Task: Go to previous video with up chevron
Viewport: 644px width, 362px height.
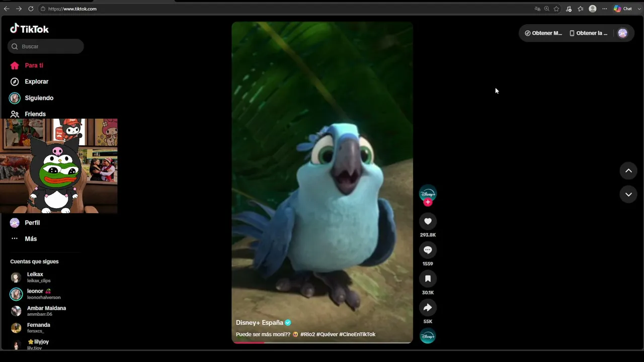Action: point(628,171)
